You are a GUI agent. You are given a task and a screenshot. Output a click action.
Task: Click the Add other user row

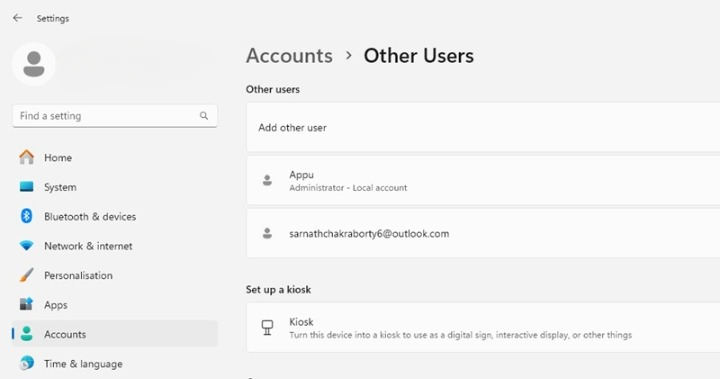[483, 127]
